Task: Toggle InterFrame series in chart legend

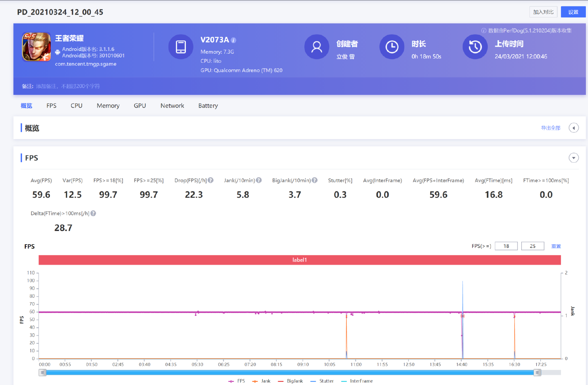Action: (357, 381)
